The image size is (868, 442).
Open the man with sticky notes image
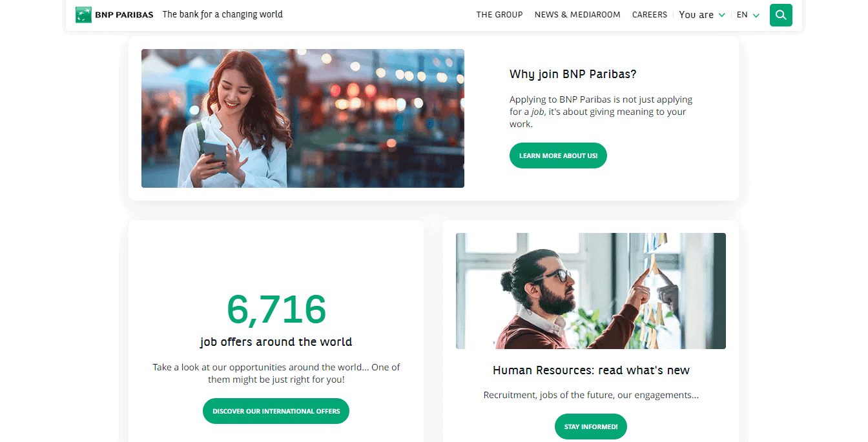coord(591,291)
